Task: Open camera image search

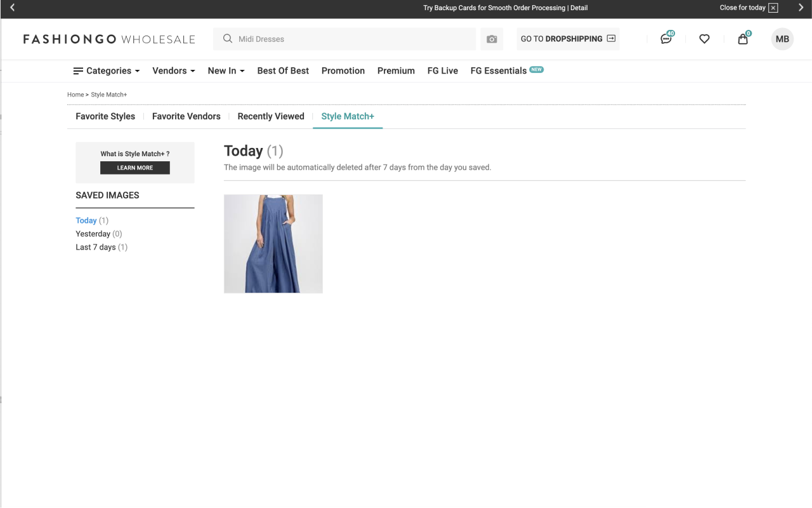Action: click(492, 39)
